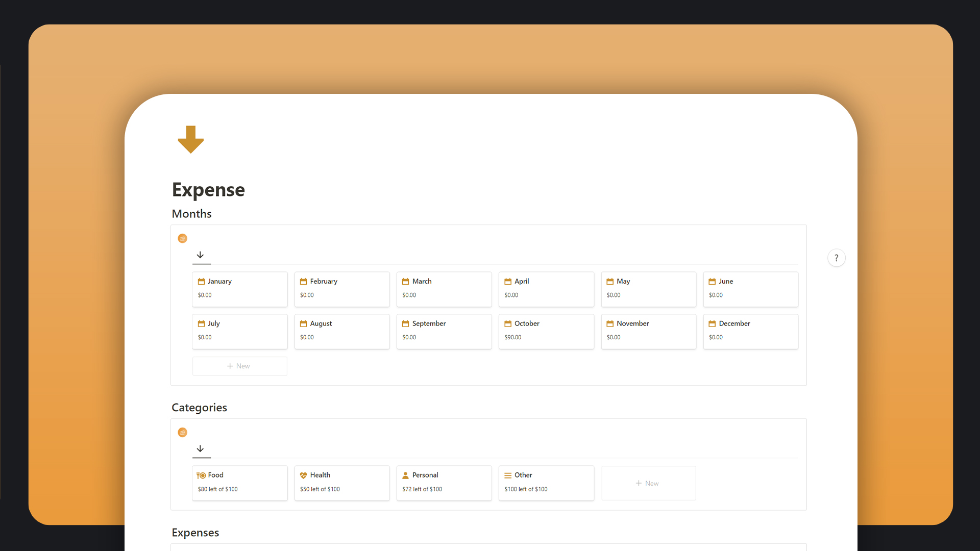The width and height of the screenshot is (980, 551).
Task: Open the March month card
Action: [x=444, y=289]
